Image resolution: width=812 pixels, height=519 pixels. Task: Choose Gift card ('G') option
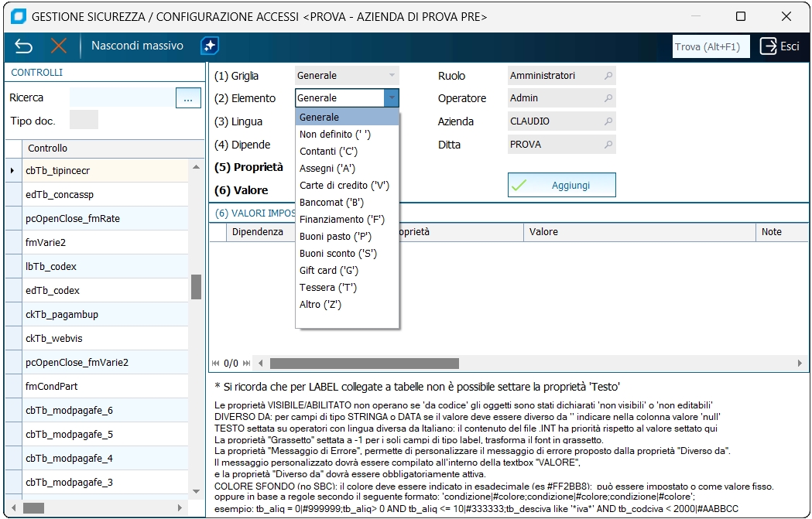coord(347,271)
